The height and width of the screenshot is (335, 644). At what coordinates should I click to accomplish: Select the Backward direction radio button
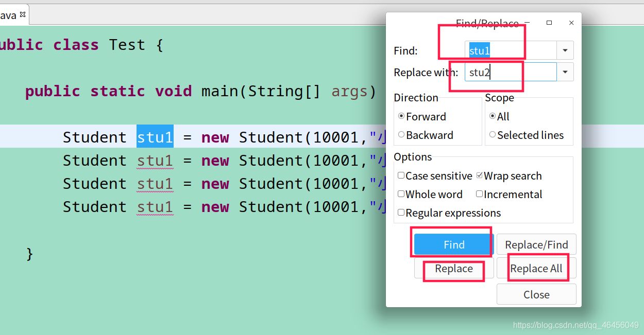coord(401,135)
